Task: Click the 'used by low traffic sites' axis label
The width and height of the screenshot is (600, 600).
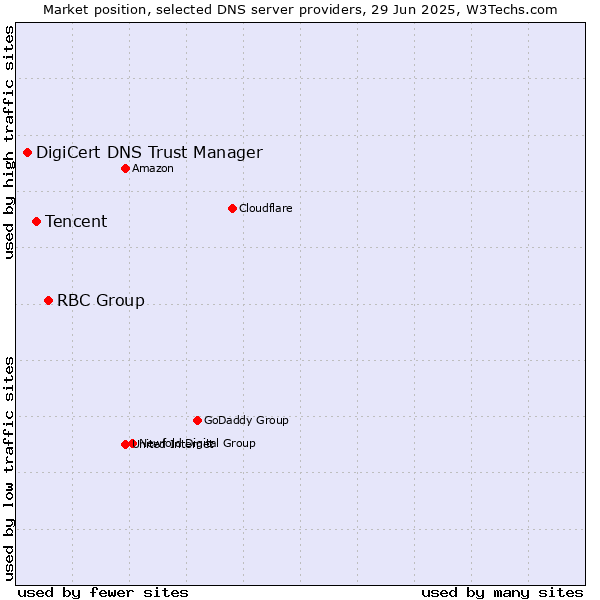Action: coord(9,469)
